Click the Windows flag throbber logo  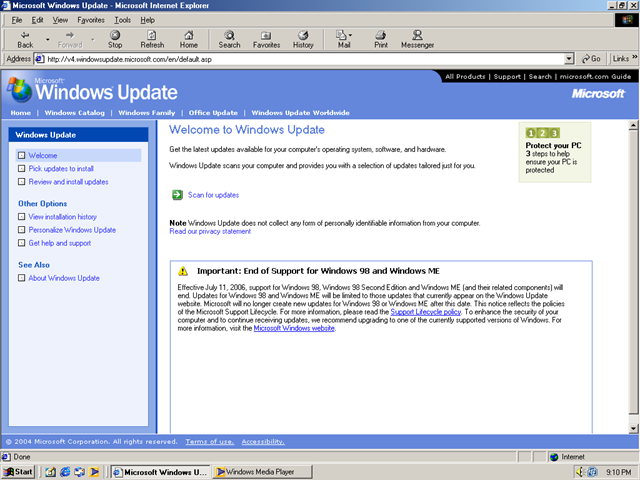[627, 20]
